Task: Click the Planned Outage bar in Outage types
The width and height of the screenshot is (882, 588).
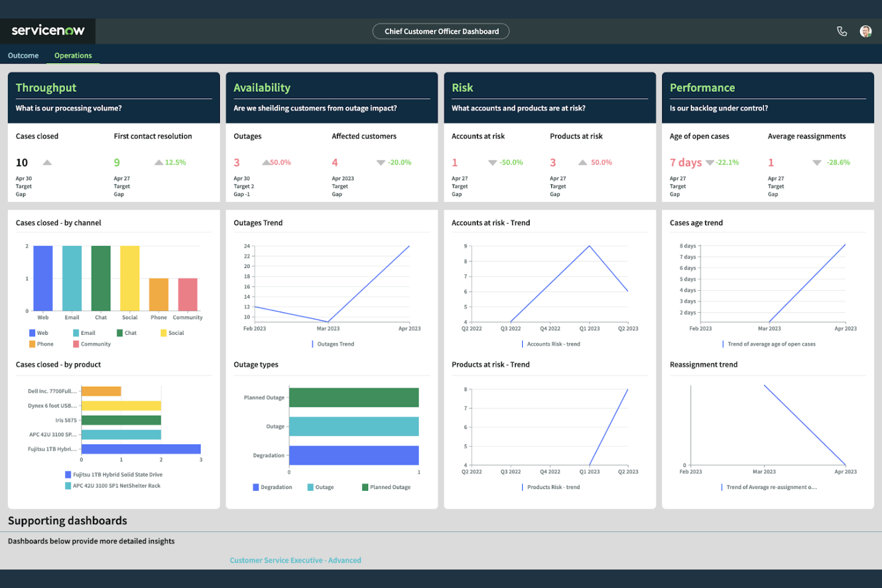Action: [x=353, y=397]
